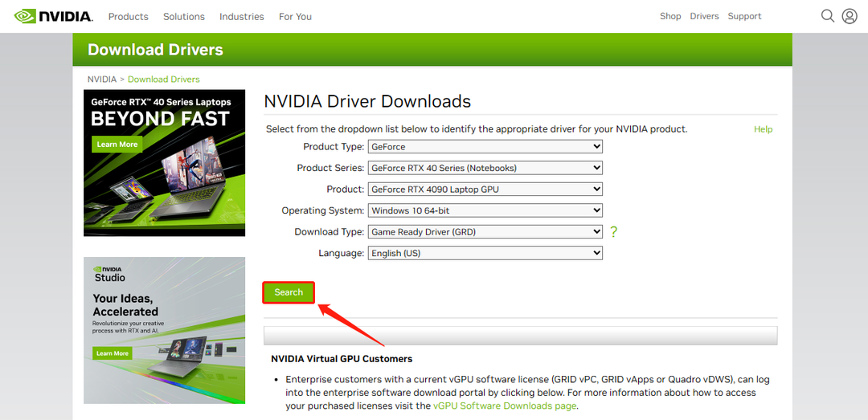Click Learn More on RTX 40 laptops banner

pos(117,145)
